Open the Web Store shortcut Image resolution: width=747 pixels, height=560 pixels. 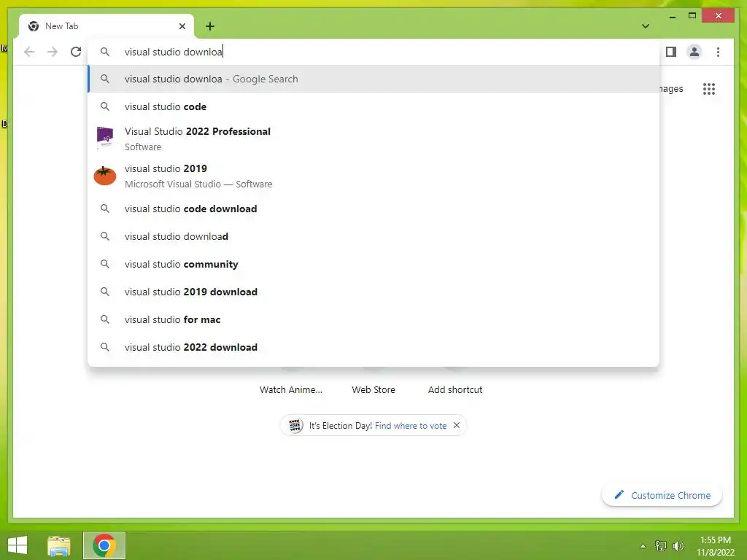click(373, 389)
